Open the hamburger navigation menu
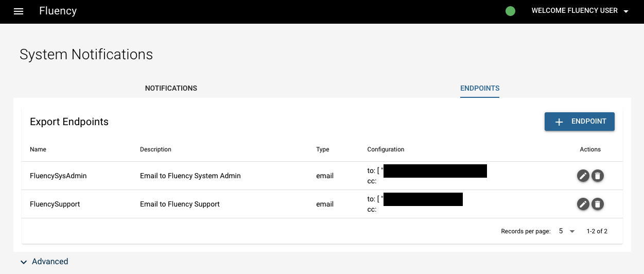This screenshot has height=274, width=644. pyautogui.click(x=19, y=11)
